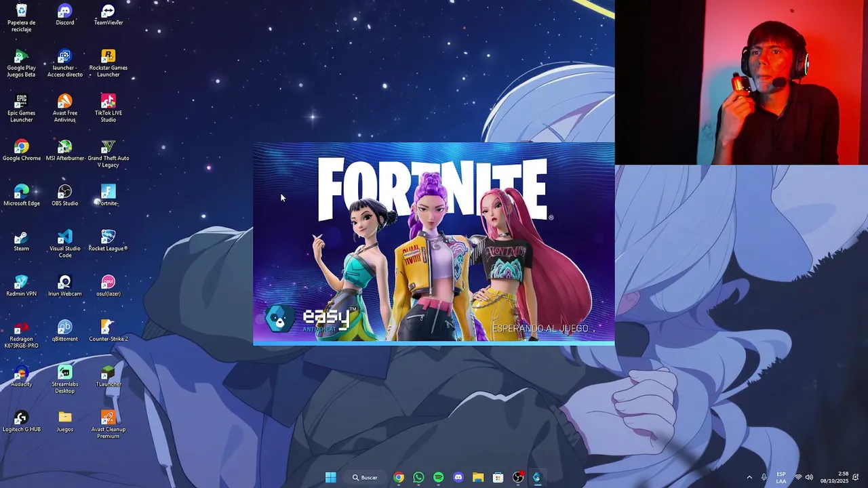868x488 pixels.
Task: Select Grand Theft Auto V Legacy icon
Action: click(x=108, y=154)
